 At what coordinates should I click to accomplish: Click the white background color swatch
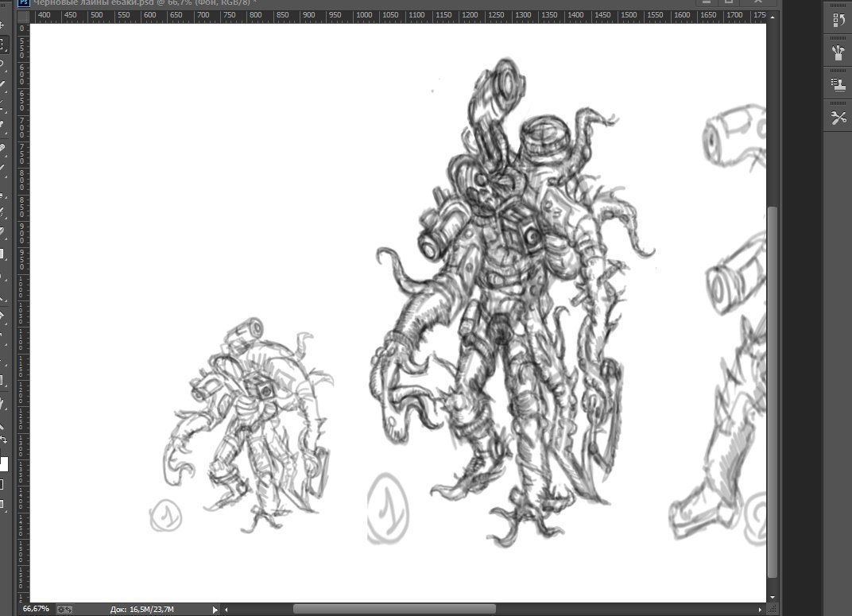[x=3, y=463]
